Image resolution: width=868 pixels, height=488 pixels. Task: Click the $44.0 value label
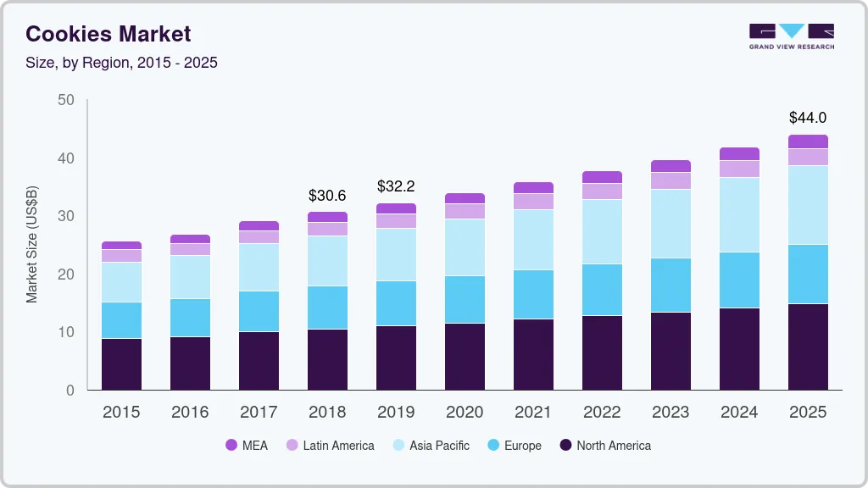(x=807, y=118)
